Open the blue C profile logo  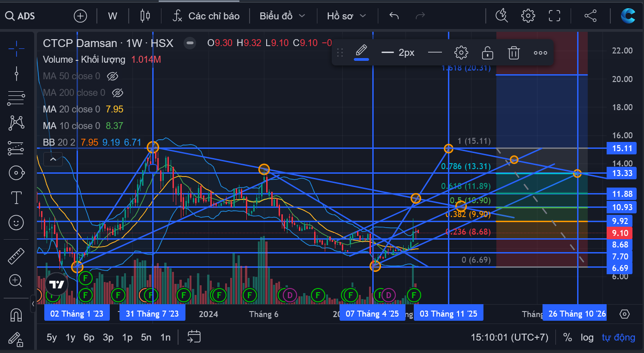click(628, 16)
